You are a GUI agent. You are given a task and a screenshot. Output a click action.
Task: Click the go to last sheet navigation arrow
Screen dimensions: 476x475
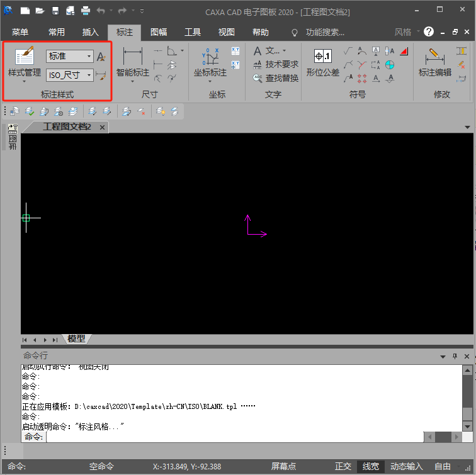(x=55, y=340)
